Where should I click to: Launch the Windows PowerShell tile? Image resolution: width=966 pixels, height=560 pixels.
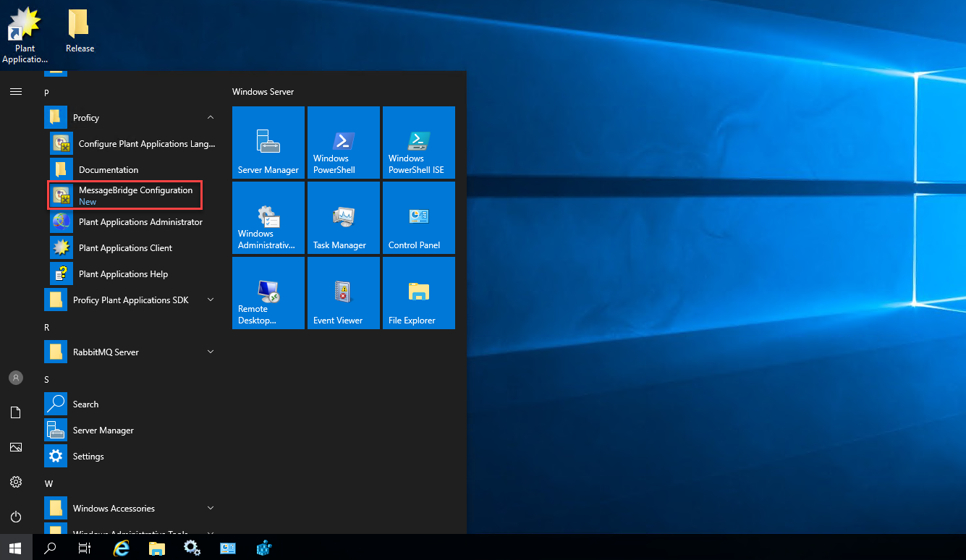[x=344, y=143]
